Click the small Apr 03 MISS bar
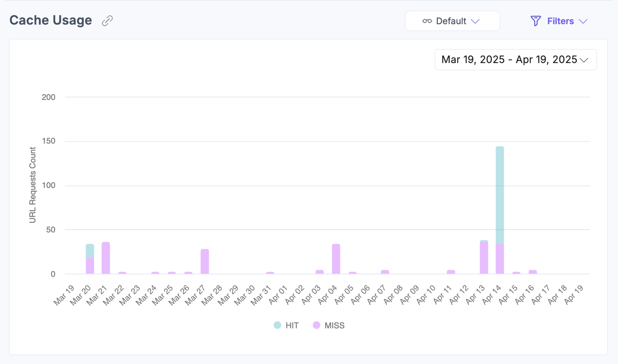The height and width of the screenshot is (364, 618). click(x=320, y=272)
